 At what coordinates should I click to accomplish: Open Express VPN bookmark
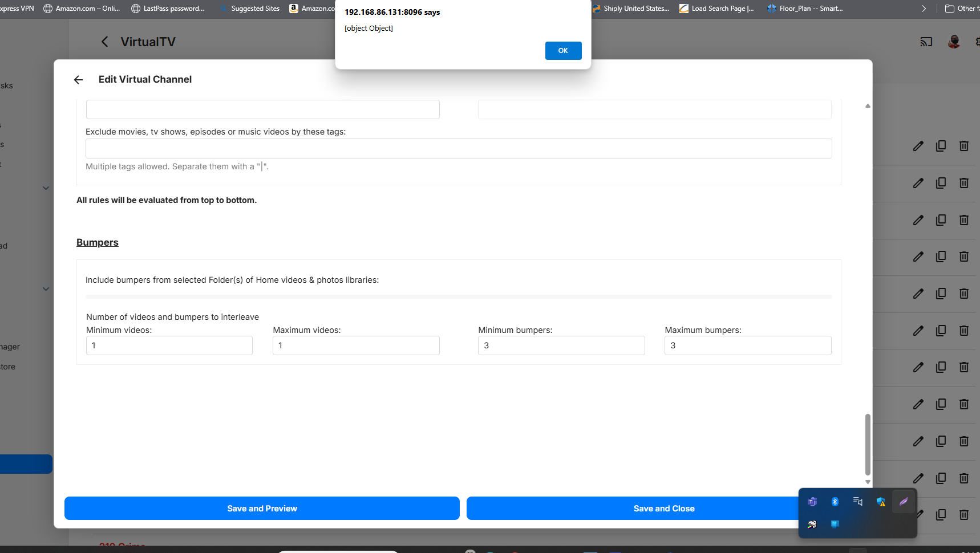(17, 9)
